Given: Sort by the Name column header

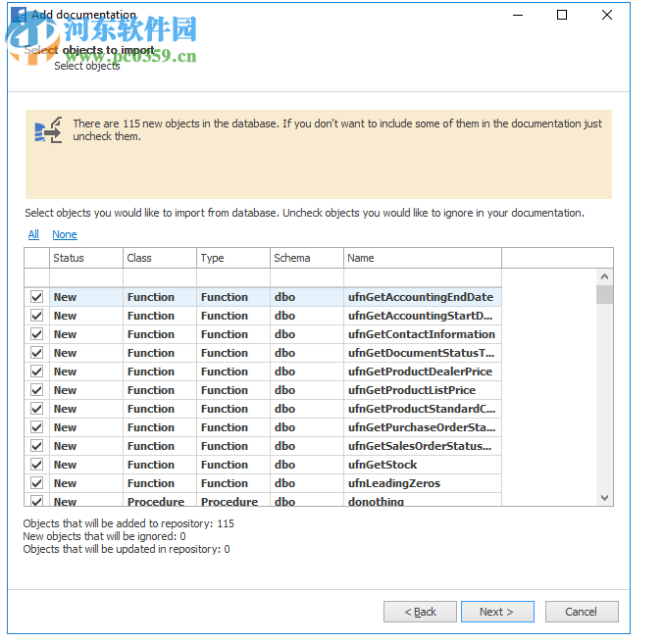Looking at the screenshot, I should [x=423, y=258].
